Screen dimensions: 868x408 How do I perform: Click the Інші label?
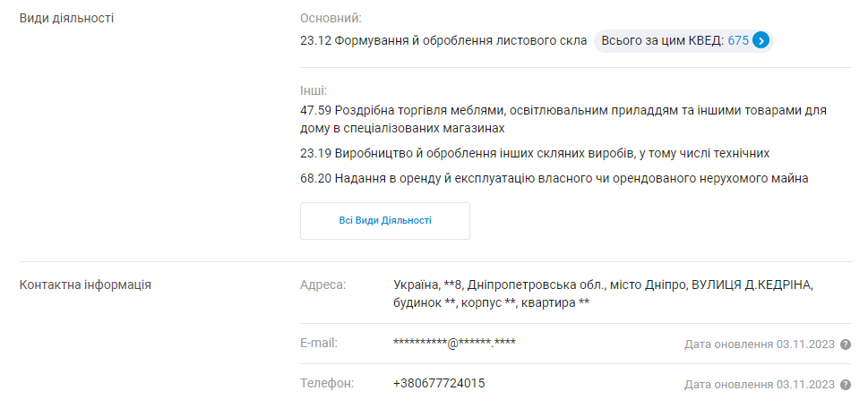(314, 90)
